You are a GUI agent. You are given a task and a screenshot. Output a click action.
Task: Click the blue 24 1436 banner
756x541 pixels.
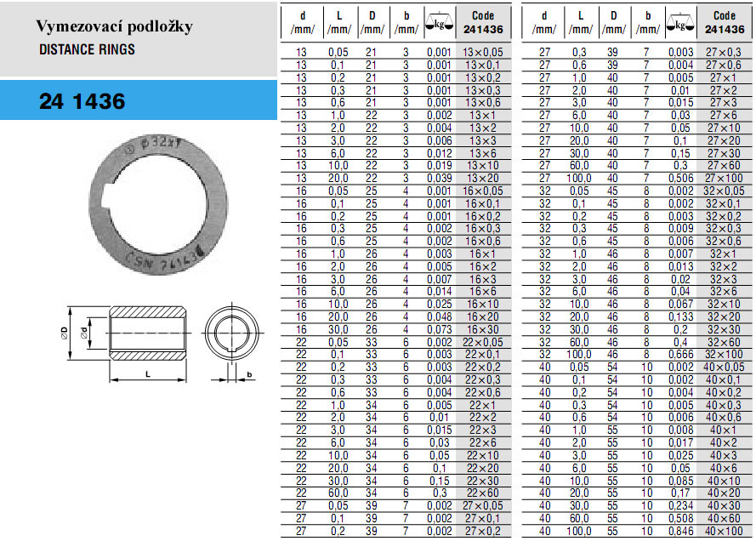(x=139, y=102)
